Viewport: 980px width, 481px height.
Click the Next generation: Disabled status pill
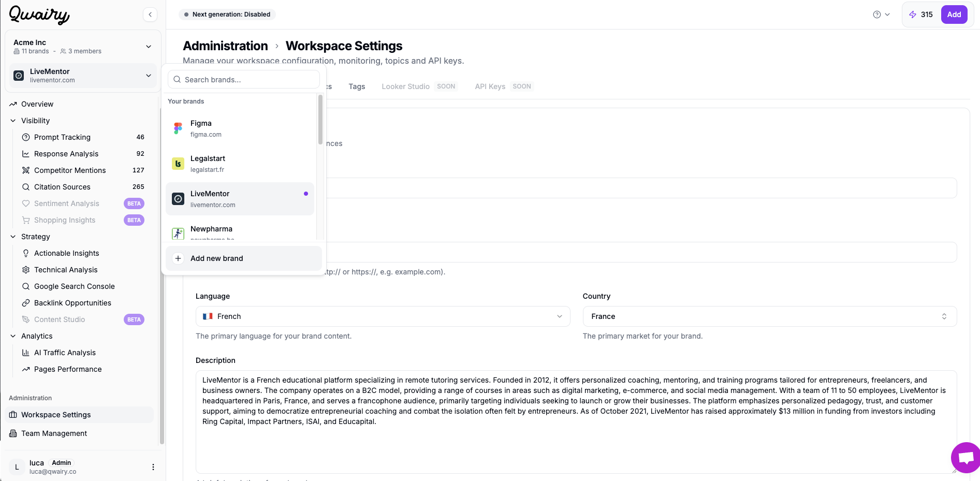tap(227, 14)
